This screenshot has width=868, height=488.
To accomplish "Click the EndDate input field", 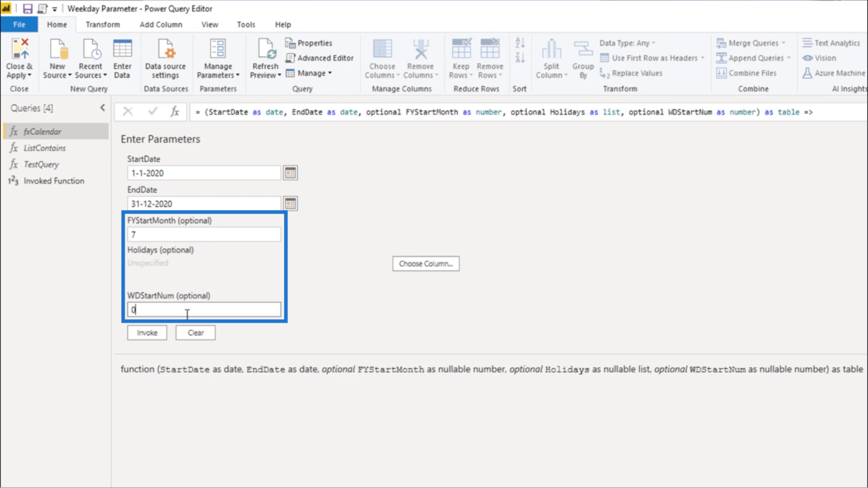I will (204, 203).
